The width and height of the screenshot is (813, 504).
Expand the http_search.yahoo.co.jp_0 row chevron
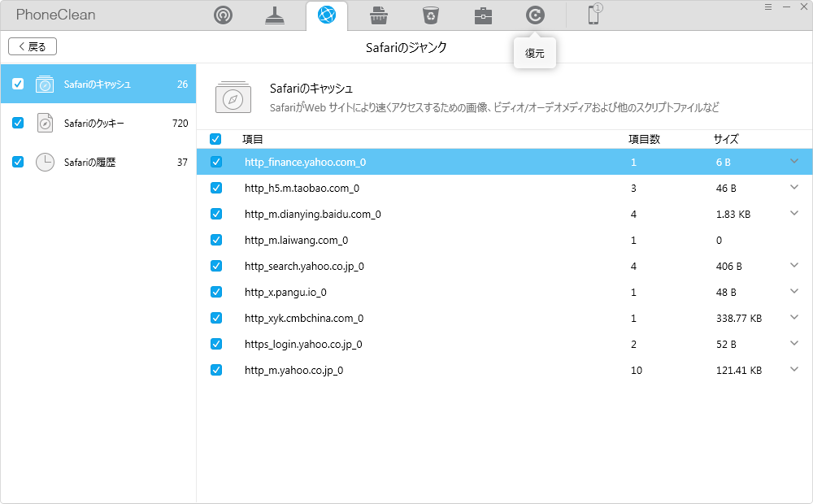click(794, 265)
